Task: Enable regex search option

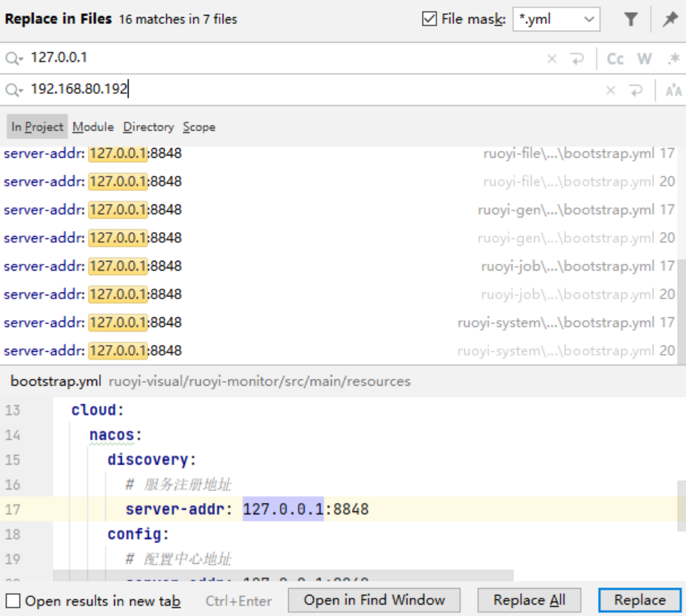Action: click(672, 59)
